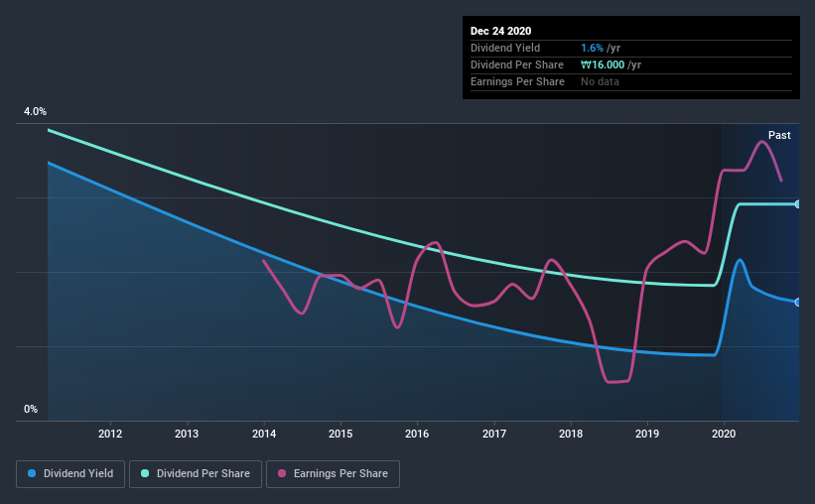Image resolution: width=815 pixels, height=504 pixels.
Task: Select the 2014 tick on the time axis
Action: click(x=264, y=434)
